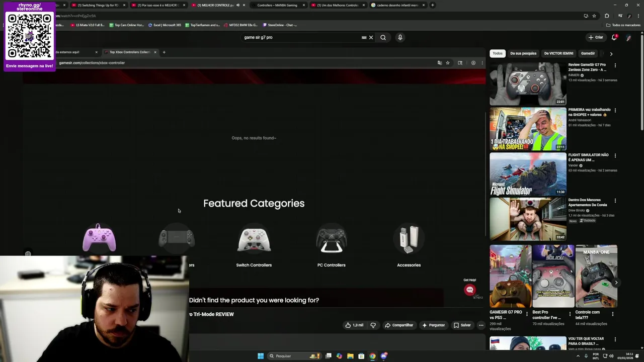Screen dimensions: 644x362
Task: Open the YouTube account avatar menu
Action: (x=628, y=37)
